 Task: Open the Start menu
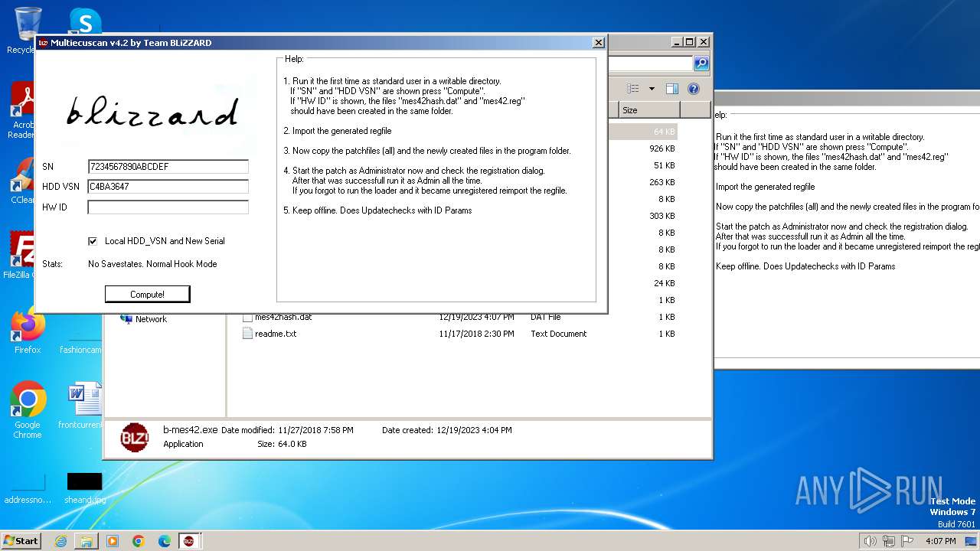21,540
